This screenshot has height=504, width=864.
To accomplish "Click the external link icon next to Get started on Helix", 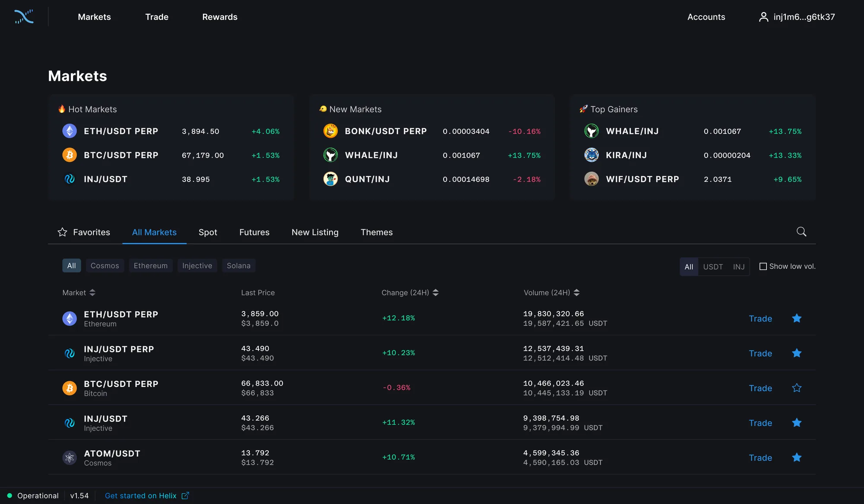I will pyautogui.click(x=185, y=496).
